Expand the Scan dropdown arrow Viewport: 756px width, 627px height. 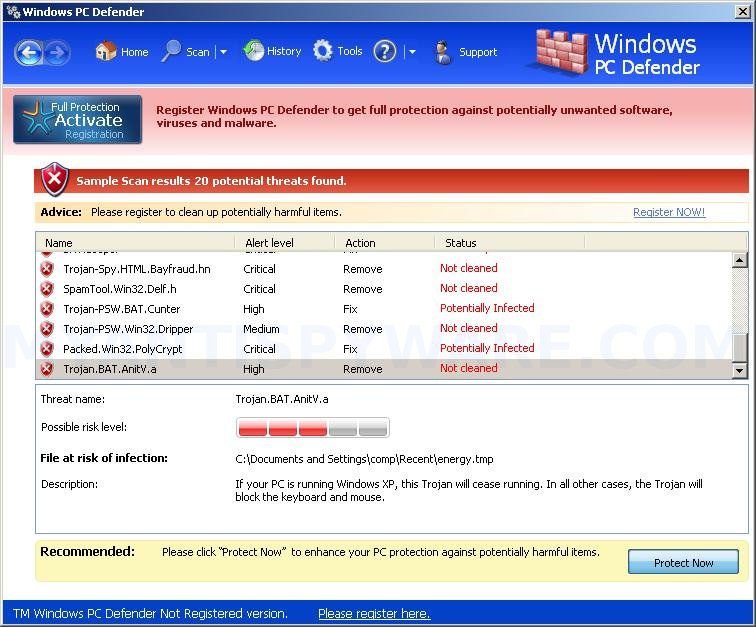pyautogui.click(x=223, y=52)
